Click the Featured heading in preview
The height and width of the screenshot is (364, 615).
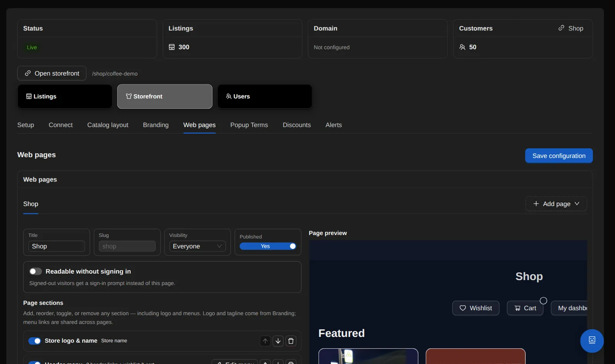coord(341,333)
